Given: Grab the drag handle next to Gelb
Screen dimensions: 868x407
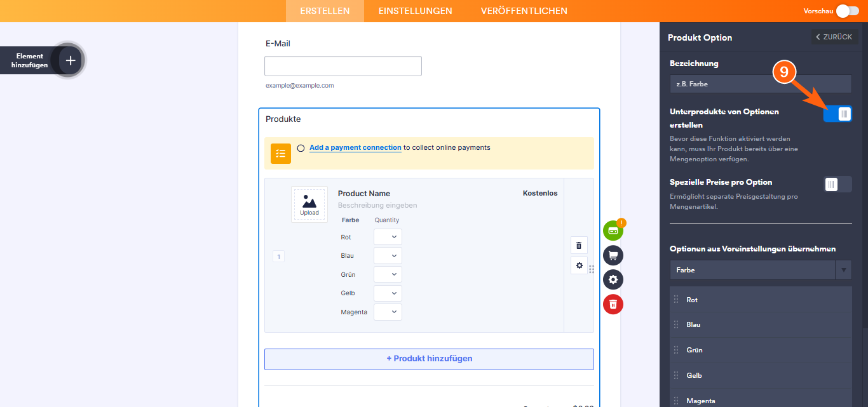Looking at the screenshot, I should (676, 375).
